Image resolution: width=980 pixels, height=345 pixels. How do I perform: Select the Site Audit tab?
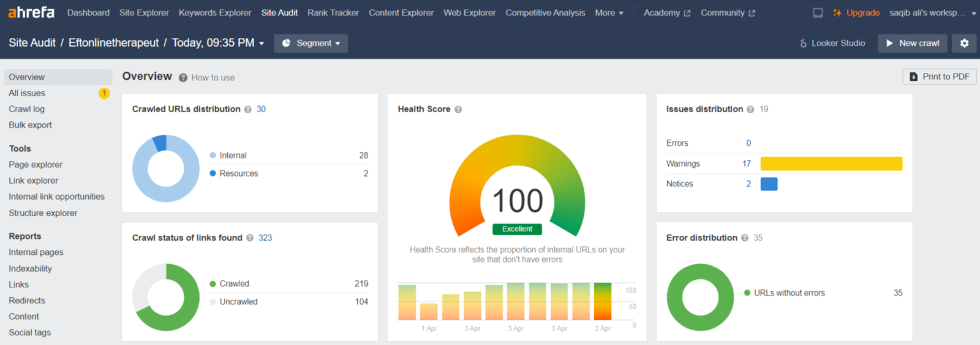(279, 13)
